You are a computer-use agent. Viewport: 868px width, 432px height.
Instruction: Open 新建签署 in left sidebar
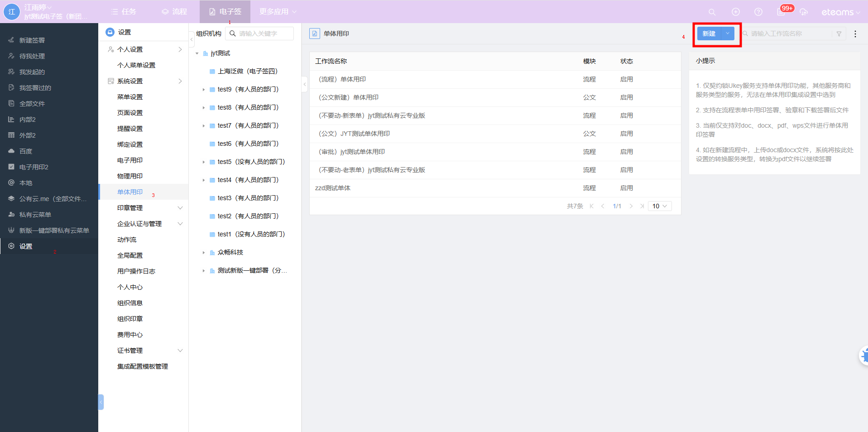[32, 40]
